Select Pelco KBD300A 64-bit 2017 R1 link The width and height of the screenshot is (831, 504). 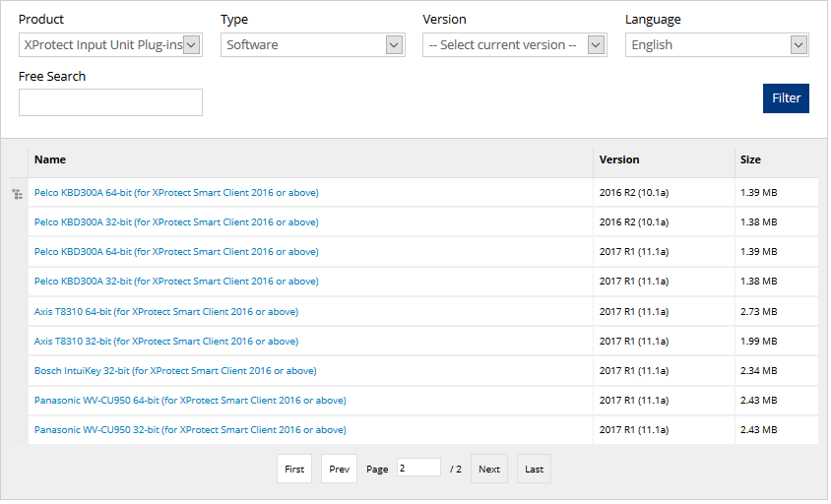pos(176,252)
